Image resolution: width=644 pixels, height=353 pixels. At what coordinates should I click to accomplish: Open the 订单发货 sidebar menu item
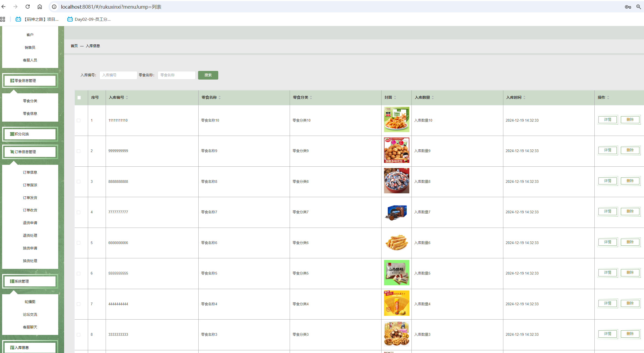(x=30, y=198)
